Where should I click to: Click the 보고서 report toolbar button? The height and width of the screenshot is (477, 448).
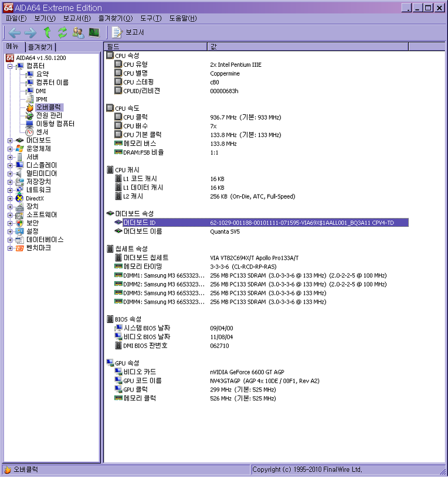pos(128,32)
